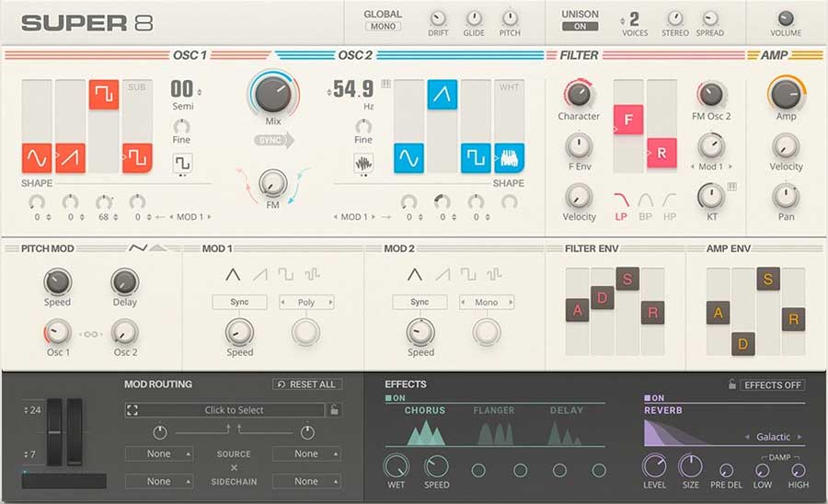The image size is (828, 504).
Task: Select MOD 2 triangle LFO waveform
Action: click(415, 274)
